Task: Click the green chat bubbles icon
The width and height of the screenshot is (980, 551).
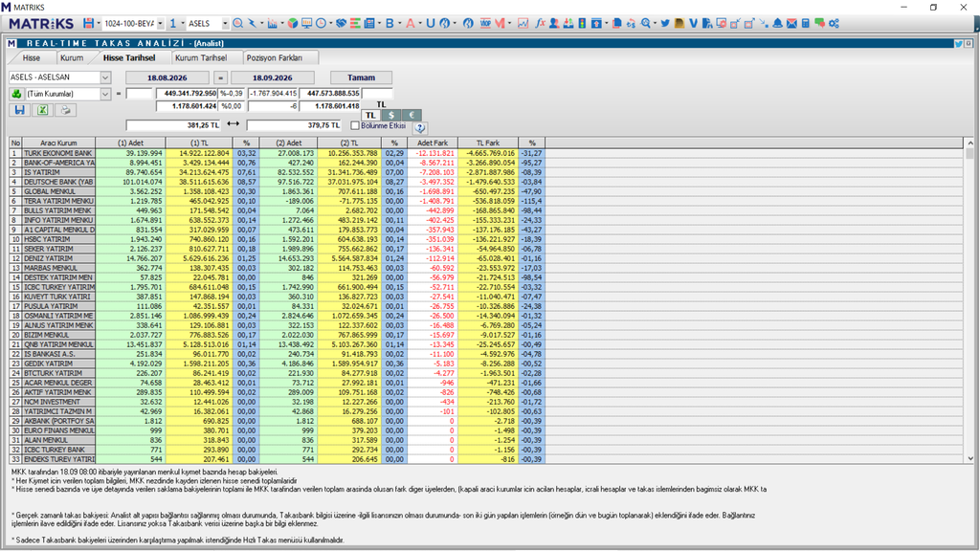Action: tap(819, 23)
